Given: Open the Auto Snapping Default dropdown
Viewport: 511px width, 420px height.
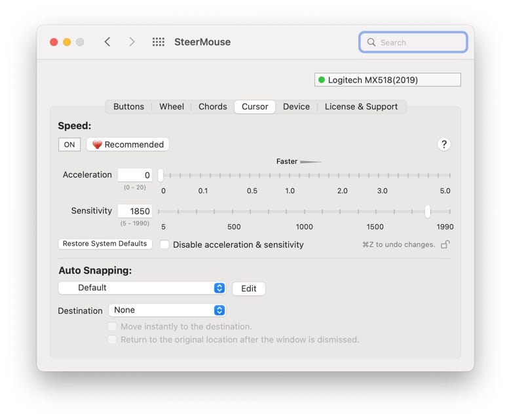Looking at the screenshot, I should tap(142, 288).
